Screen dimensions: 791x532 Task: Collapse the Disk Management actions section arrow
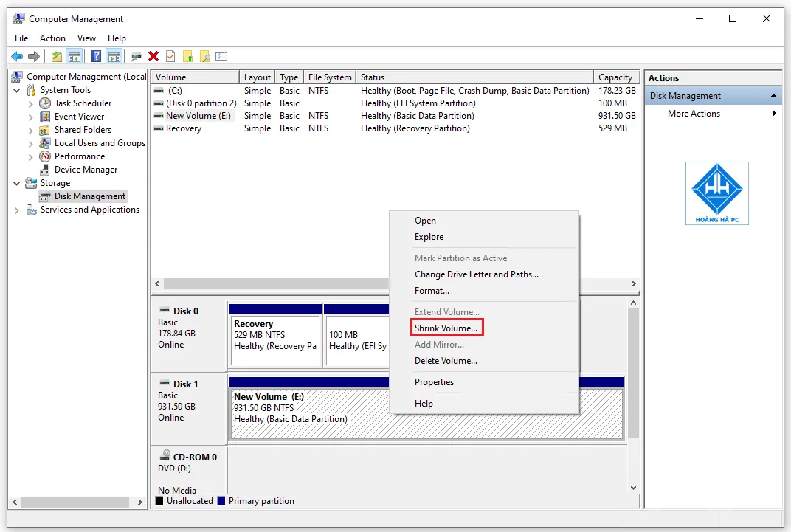click(x=773, y=96)
